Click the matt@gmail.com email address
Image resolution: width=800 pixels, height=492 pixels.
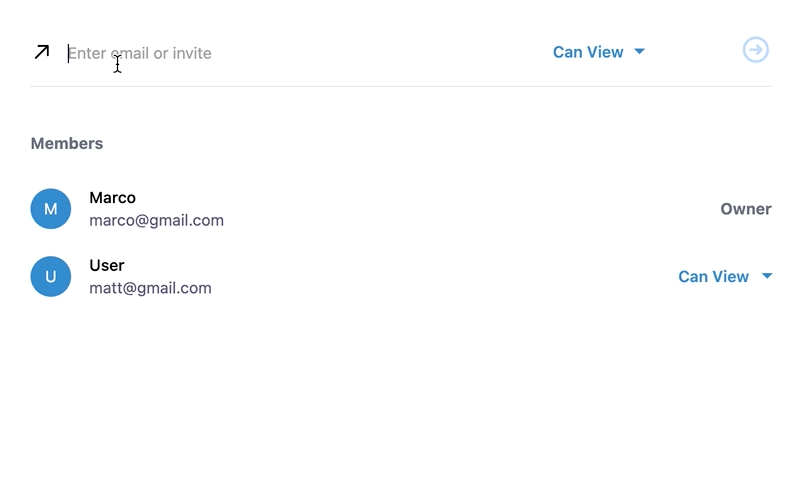tap(150, 288)
